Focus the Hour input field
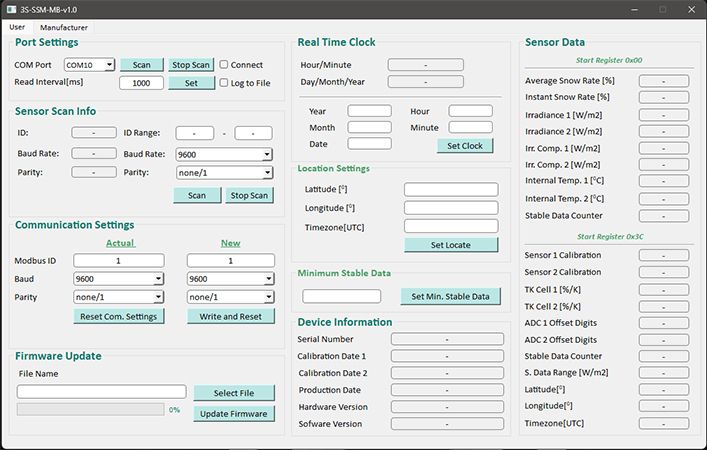 470,111
